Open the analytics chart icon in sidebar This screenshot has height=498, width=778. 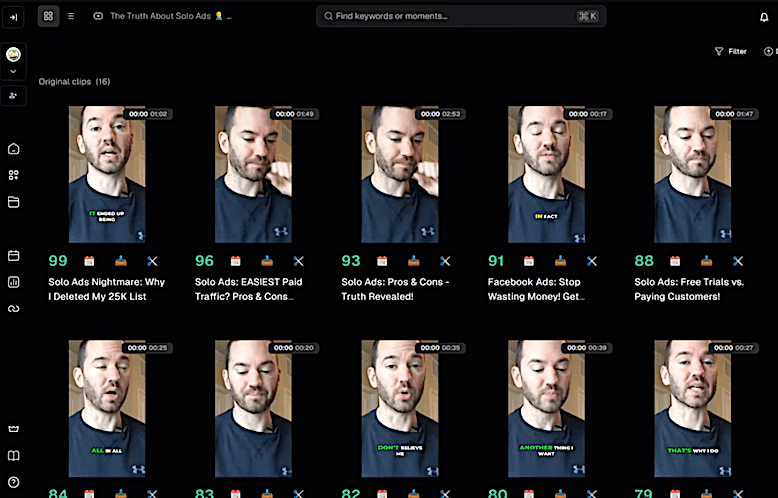click(14, 282)
